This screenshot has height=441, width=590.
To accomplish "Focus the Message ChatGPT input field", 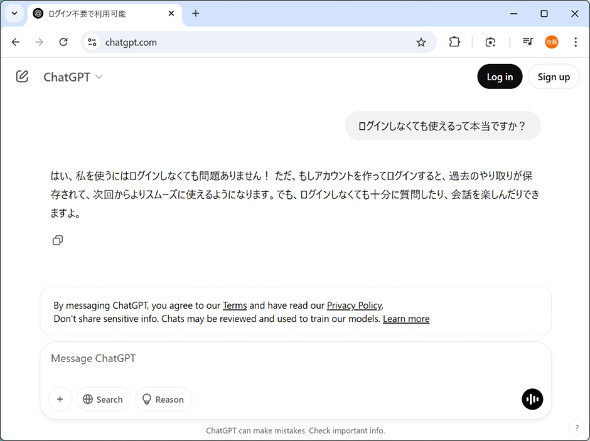I will (x=295, y=359).
